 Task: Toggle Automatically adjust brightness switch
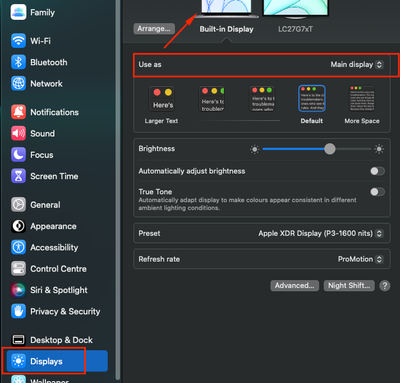[x=377, y=171]
